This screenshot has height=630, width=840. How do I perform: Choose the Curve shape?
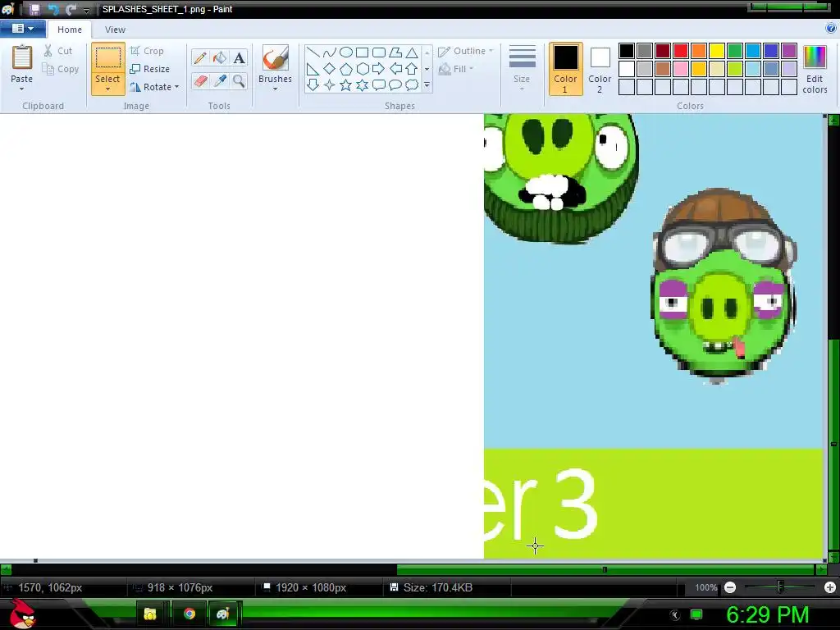coord(330,52)
